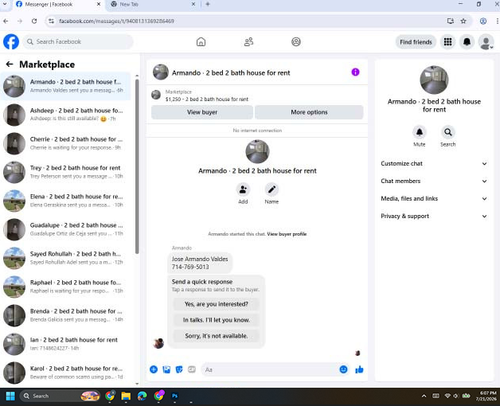Open the Friends icon in top navigation
This screenshot has height=406, width=500.
249,42
